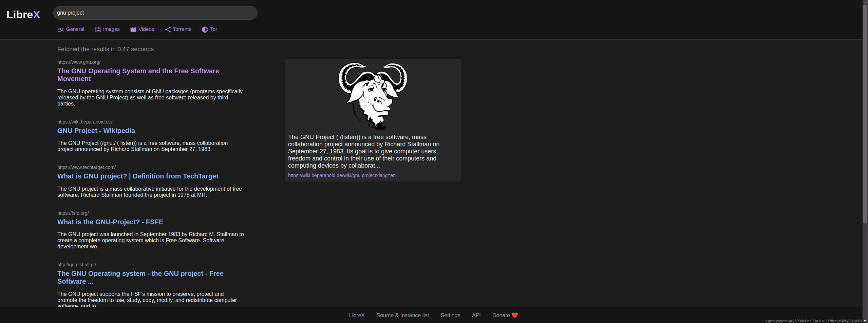868x323 pixels.
Task: Open 'What is GNU project? | Definition from TechTarget'
Action: (x=138, y=176)
